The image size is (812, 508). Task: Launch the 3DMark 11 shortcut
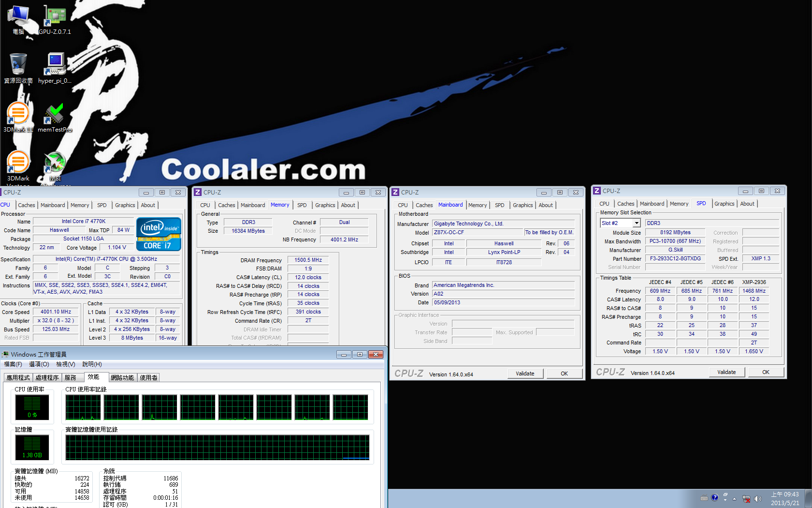coord(18,117)
